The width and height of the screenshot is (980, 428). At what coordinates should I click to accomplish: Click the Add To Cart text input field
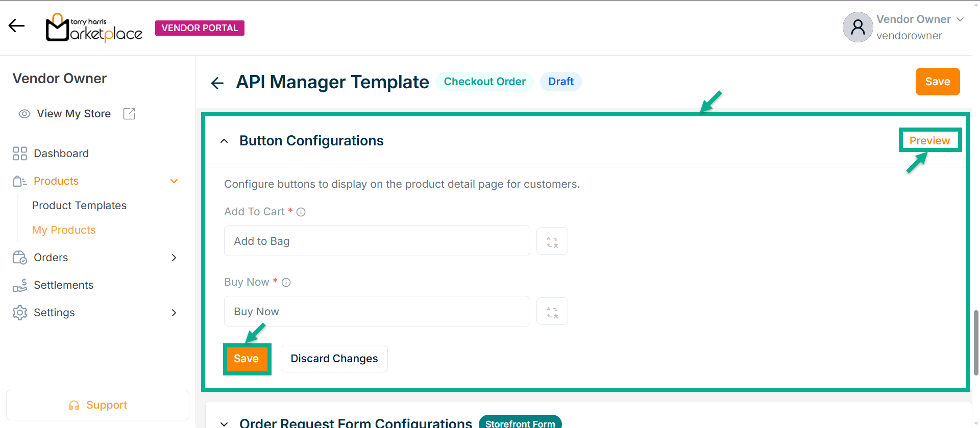click(377, 241)
